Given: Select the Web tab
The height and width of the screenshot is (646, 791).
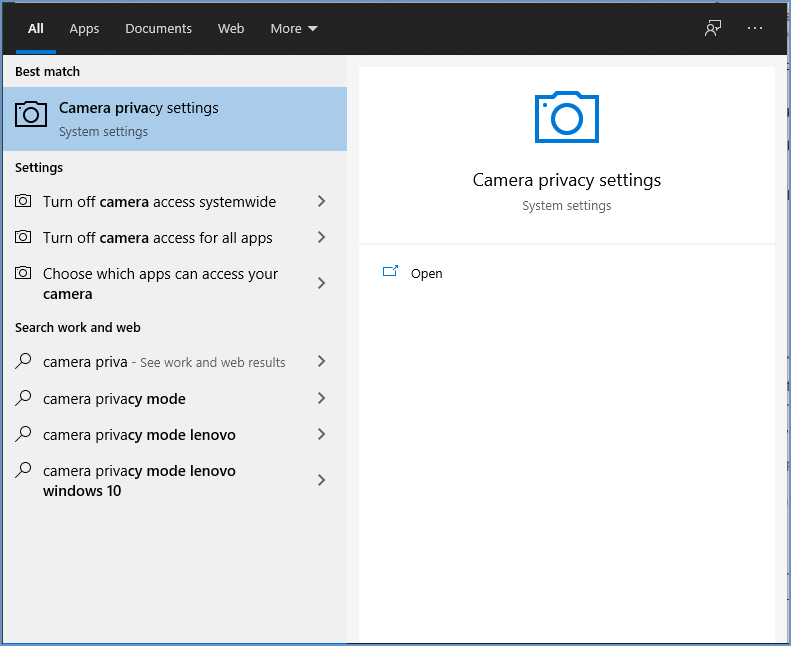Looking at the screenshot, I should pos(231,29).
